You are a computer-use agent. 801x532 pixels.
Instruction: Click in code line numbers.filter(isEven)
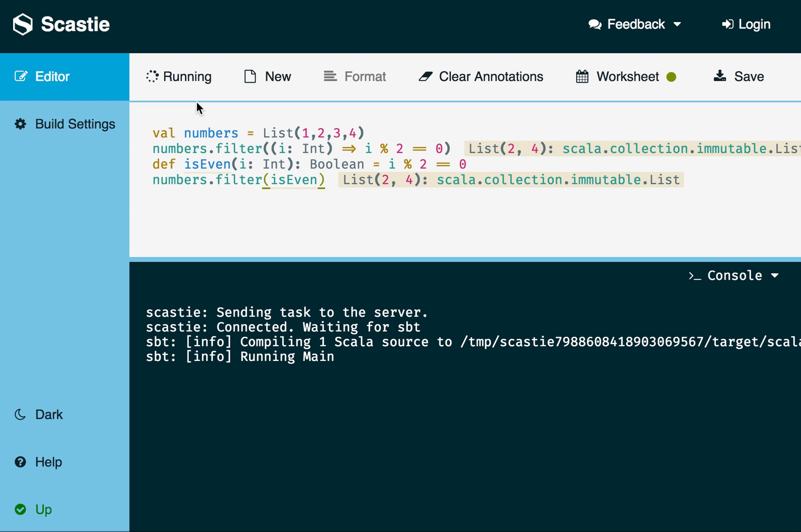pos(239,180)
